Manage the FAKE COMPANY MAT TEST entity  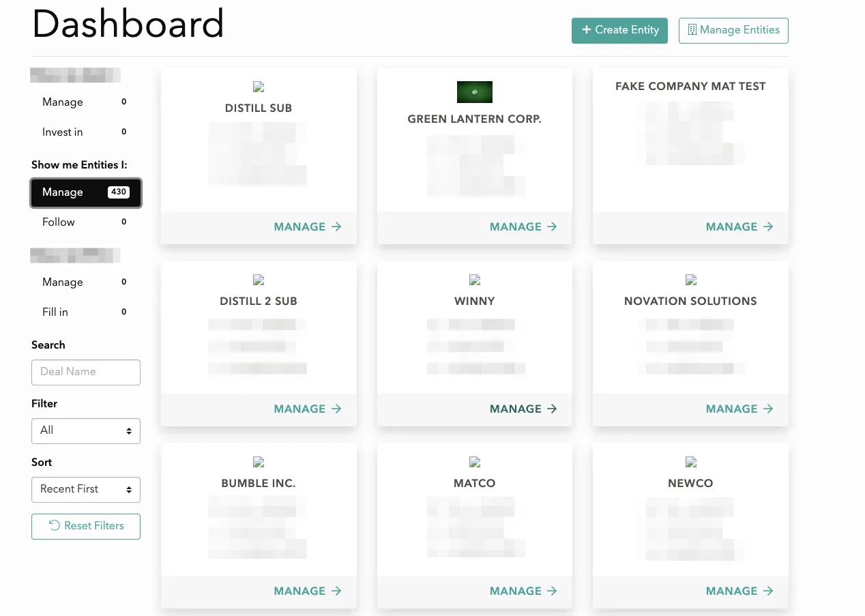[739, 226]
